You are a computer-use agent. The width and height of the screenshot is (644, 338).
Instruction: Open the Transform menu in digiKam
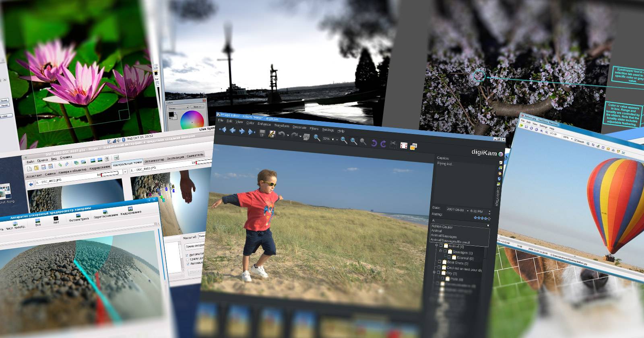[282, 126]
